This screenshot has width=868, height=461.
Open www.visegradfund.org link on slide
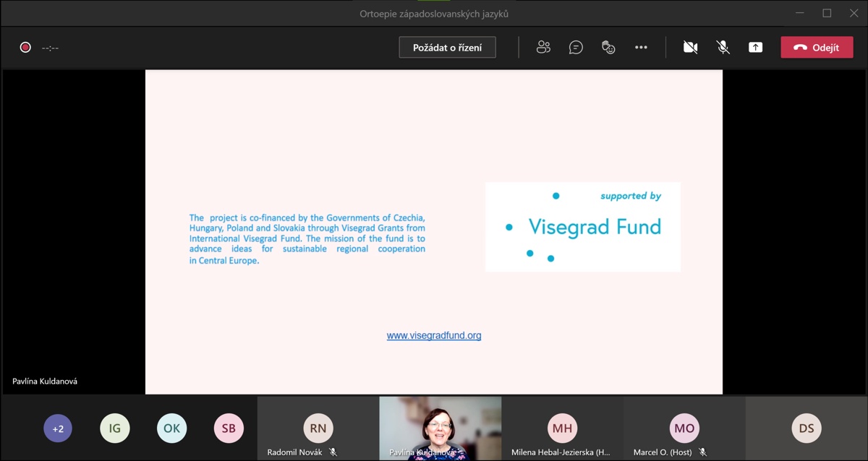coord(434,335)
